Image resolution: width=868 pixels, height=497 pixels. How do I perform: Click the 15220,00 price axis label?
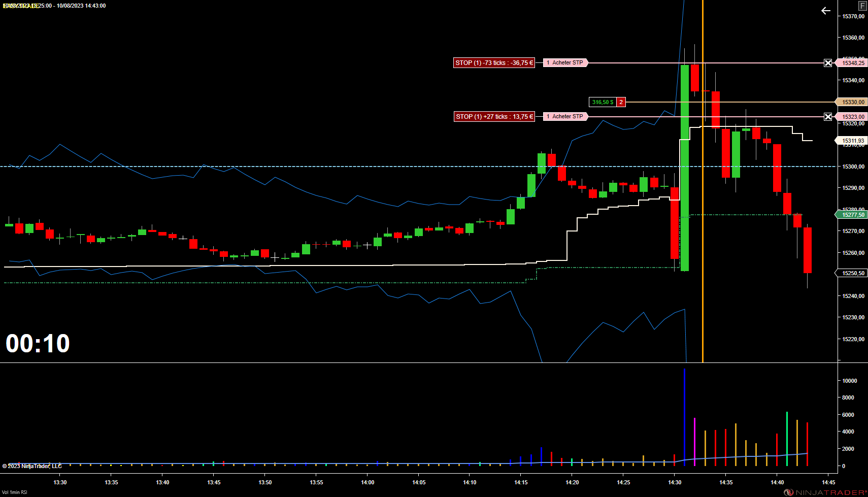tap(853, 339)
